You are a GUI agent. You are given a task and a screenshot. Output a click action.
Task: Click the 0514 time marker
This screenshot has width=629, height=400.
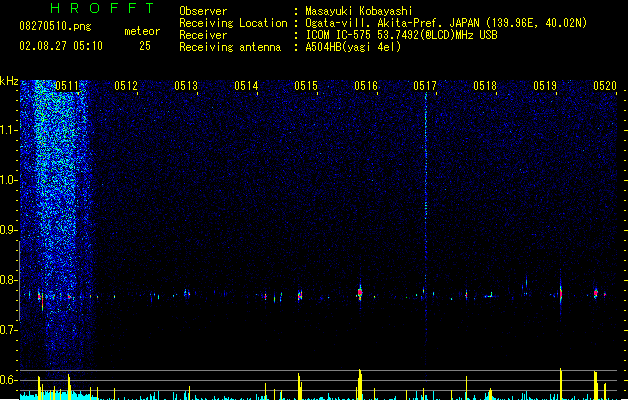246,86
